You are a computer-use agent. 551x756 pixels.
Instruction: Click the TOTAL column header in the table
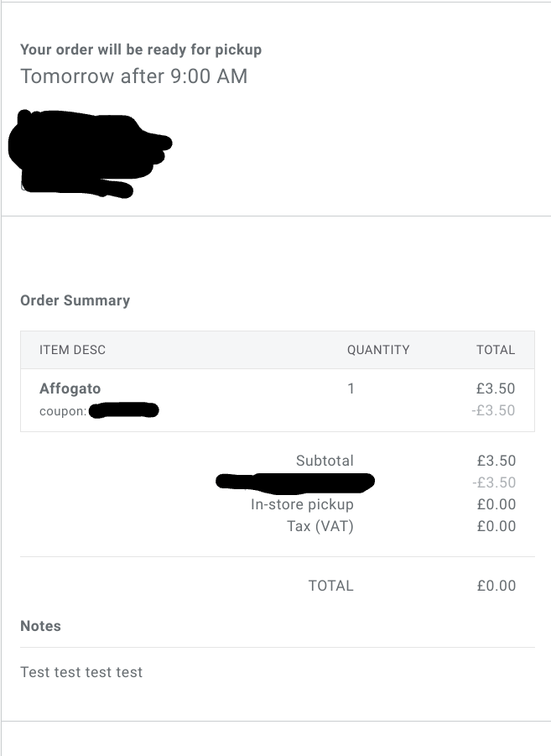496,350
